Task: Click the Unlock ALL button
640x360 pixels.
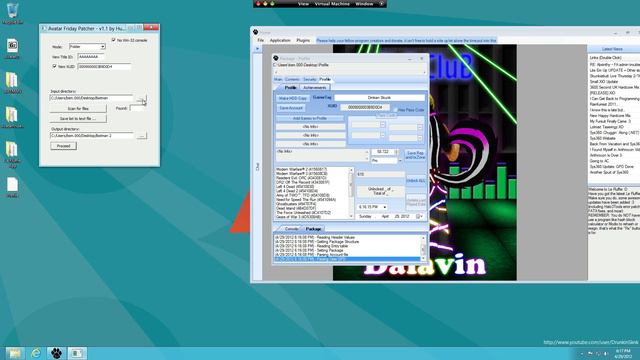Action: 416,180
